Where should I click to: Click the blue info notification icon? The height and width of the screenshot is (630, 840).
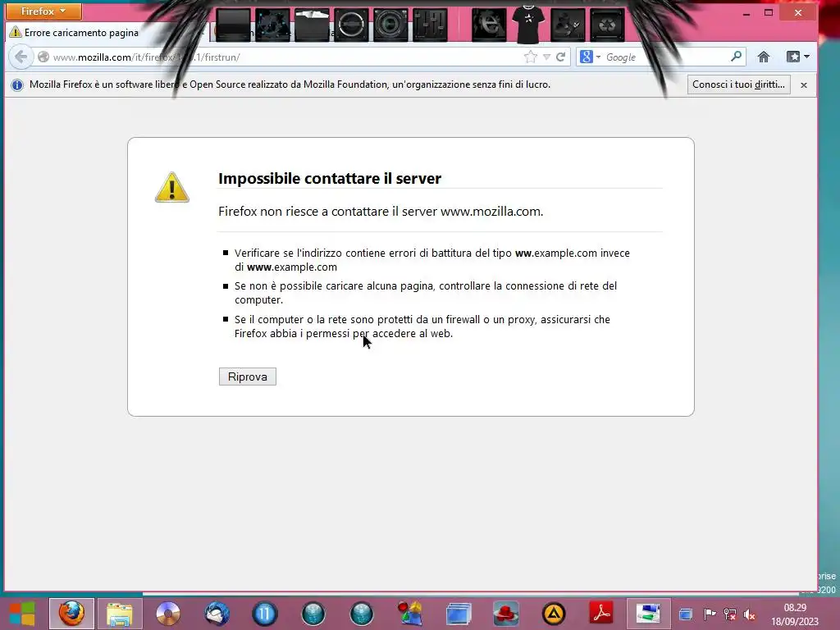coord(17,84)
